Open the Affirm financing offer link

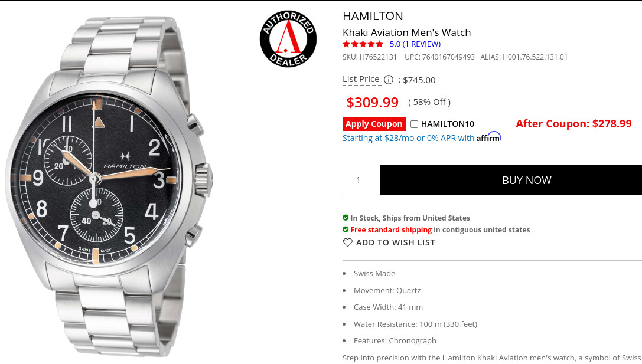(x=422, y=138)
